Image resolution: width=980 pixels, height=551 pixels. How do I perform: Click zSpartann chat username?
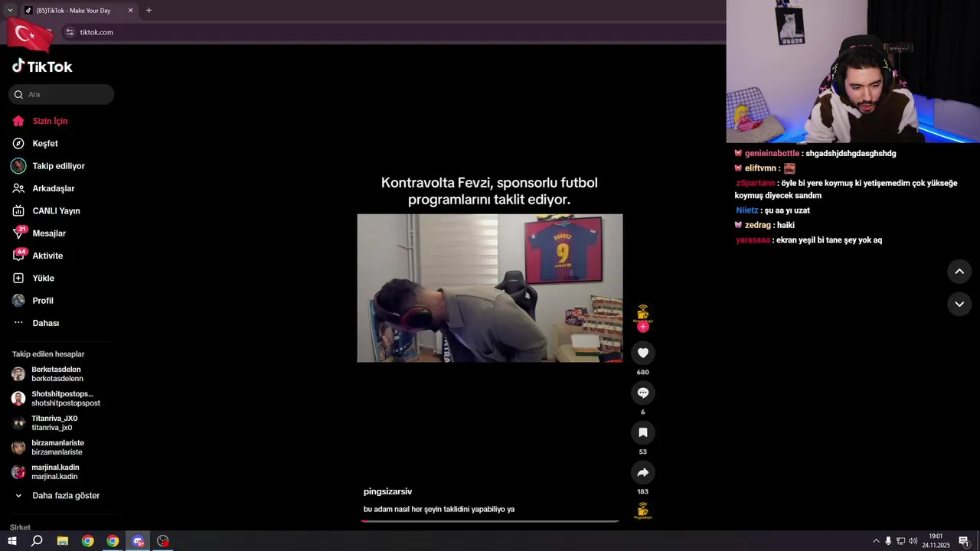755,183
